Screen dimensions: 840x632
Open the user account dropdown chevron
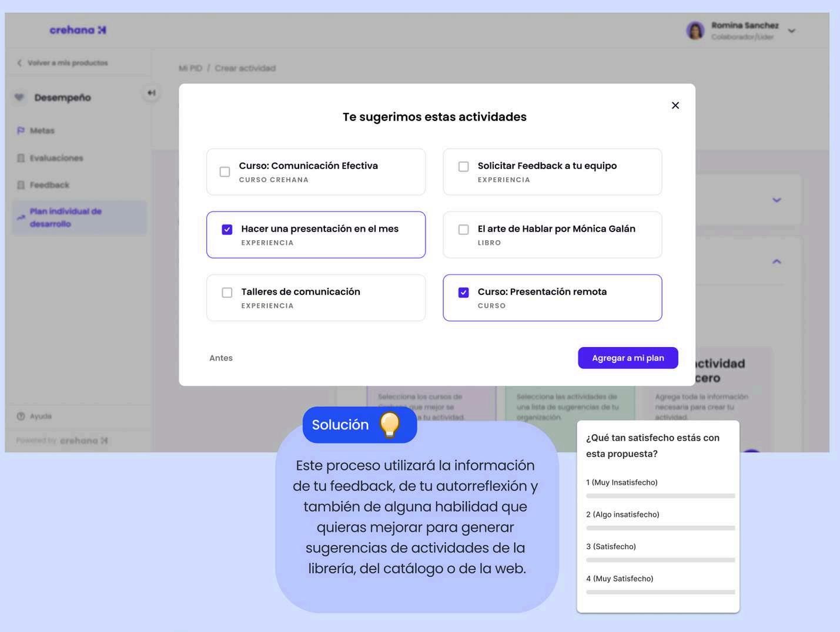pos(792,31)
